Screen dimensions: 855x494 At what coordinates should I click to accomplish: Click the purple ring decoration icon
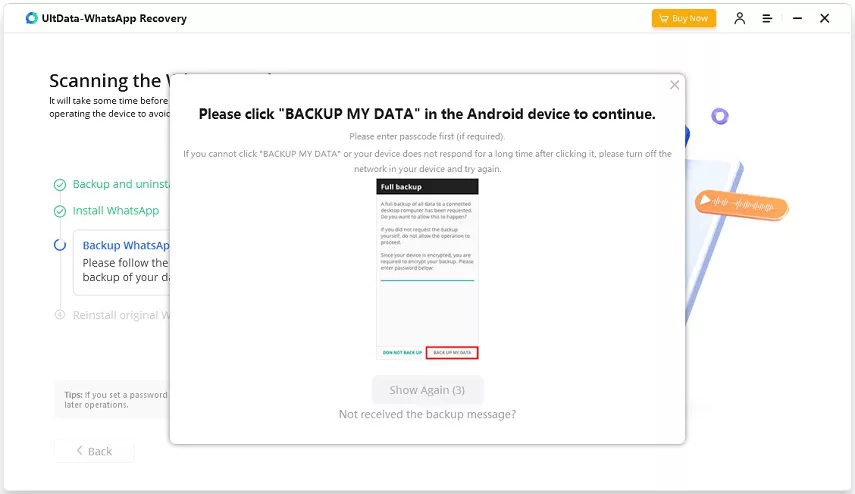(x=719, y=116)
